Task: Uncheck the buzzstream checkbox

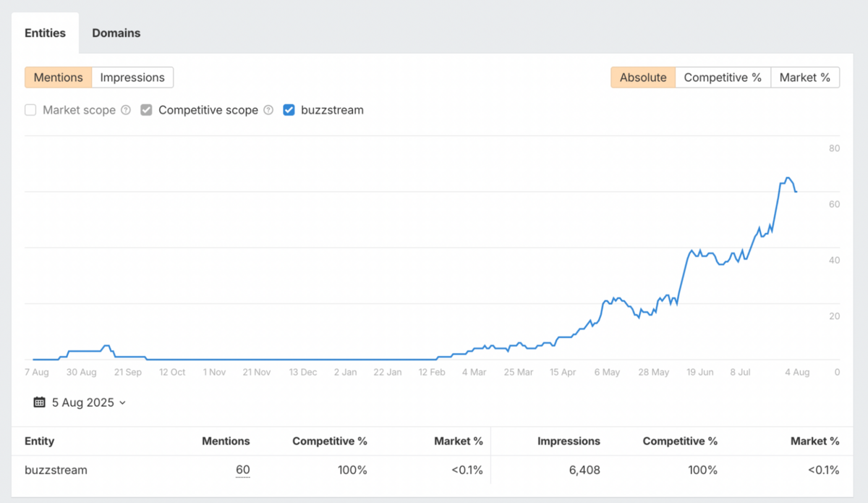Action: 289,111
